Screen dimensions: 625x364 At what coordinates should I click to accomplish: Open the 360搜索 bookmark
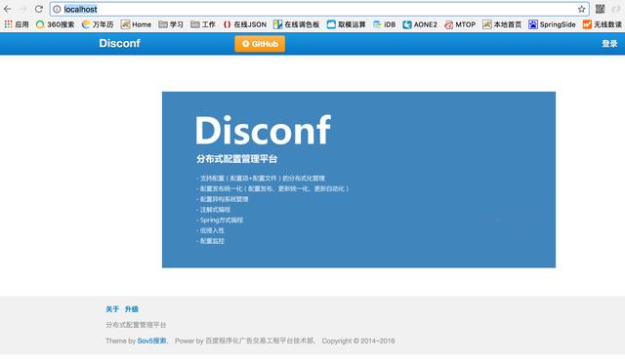(x=55, y=24)
